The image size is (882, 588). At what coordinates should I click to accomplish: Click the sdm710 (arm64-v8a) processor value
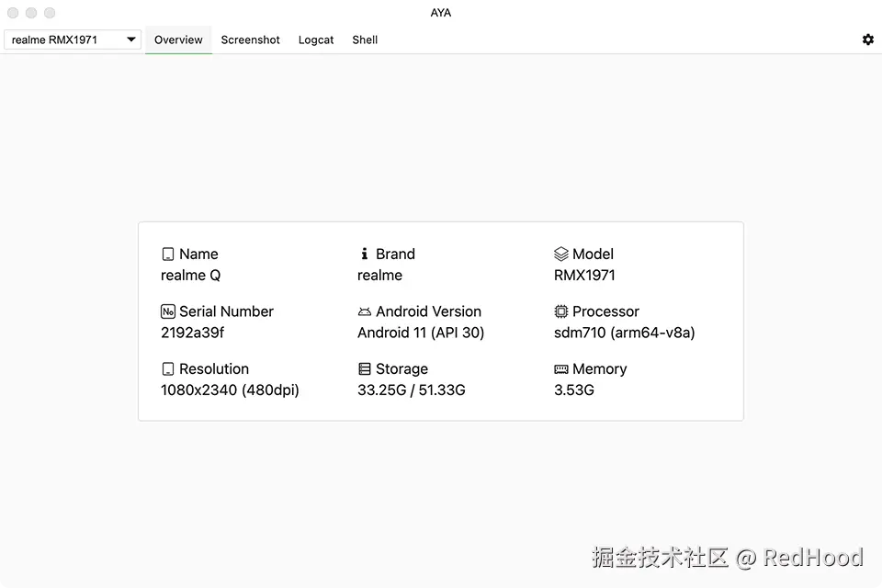coord(625,333)
